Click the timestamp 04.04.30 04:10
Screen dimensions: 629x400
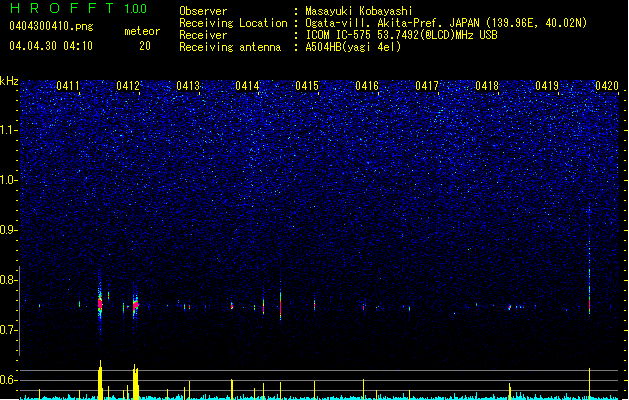(51, 46)
